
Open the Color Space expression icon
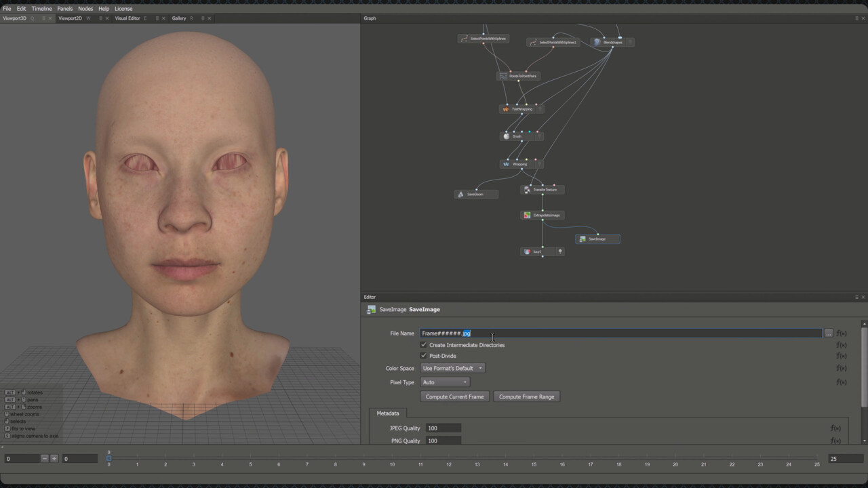[x=842, y=368]
